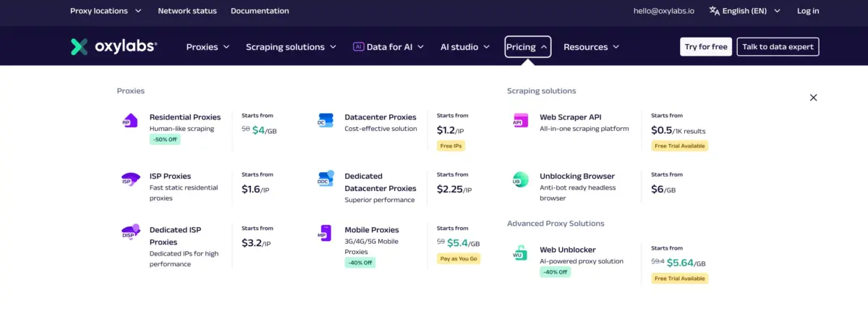The image size is (868, 309).
Task: Click the $2.25/IP Dedicated Datacenter price
Action: pos(454,189)
